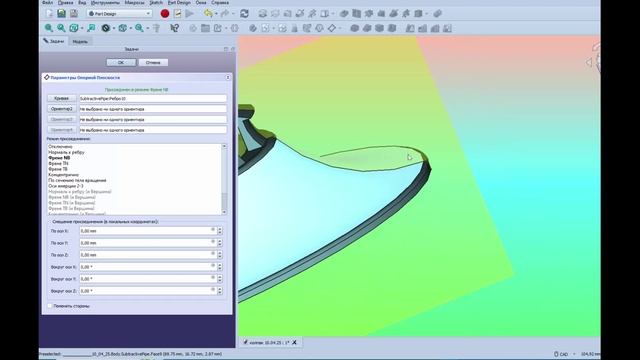Undo the last action with yellow arrow
Viewport: 640px width, 360px height.
click(208, 13)
